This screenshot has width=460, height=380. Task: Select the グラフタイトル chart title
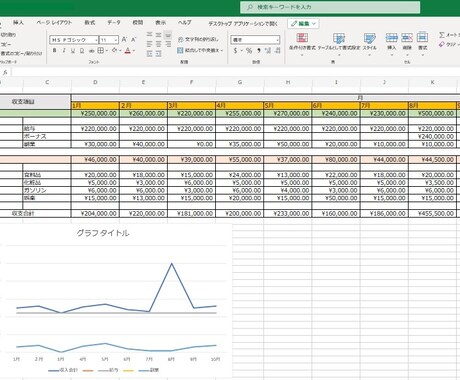(x=103, y=233)
